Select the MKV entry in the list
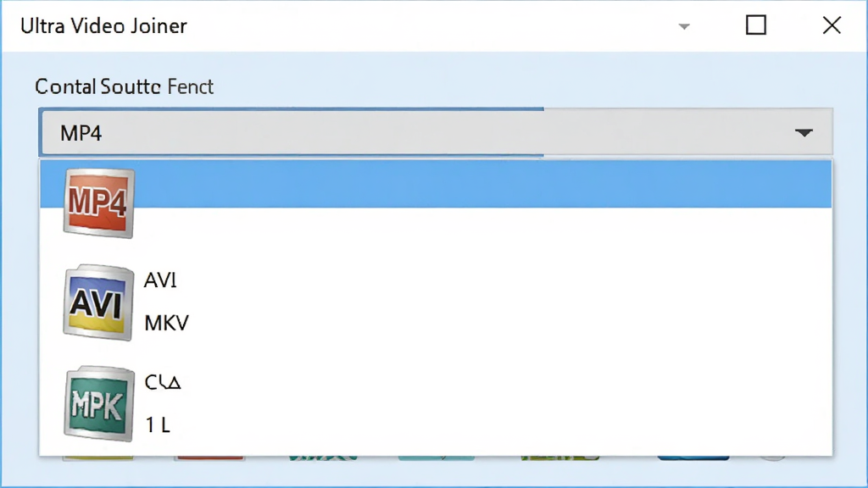This screenshot has width=868, height=488. [166, 323]
